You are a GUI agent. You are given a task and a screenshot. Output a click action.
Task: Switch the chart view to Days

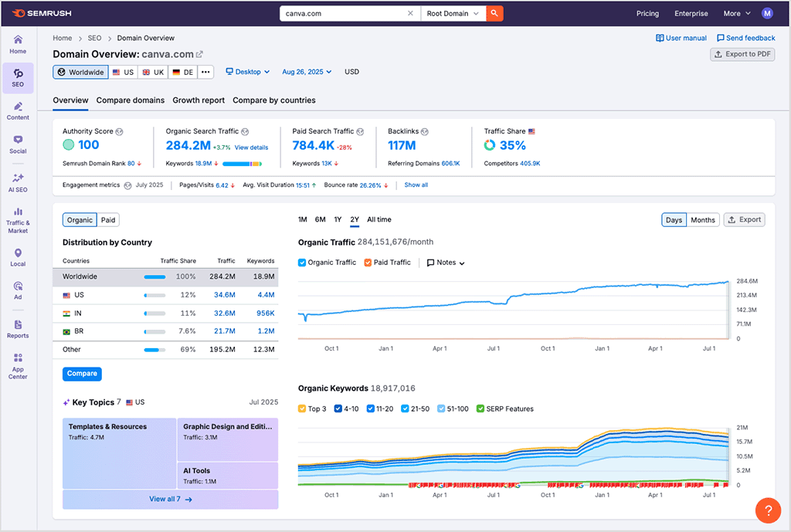click(x=674, y=220)
